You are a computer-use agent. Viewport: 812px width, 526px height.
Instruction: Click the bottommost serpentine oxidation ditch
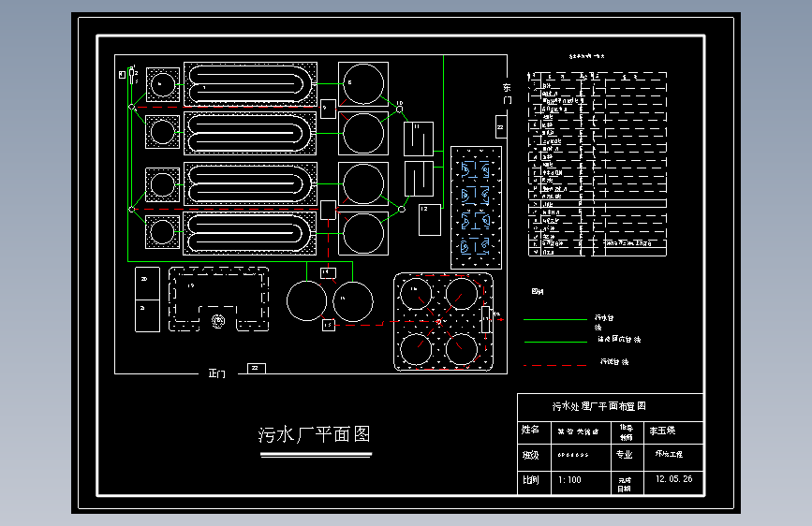point(250,233)
